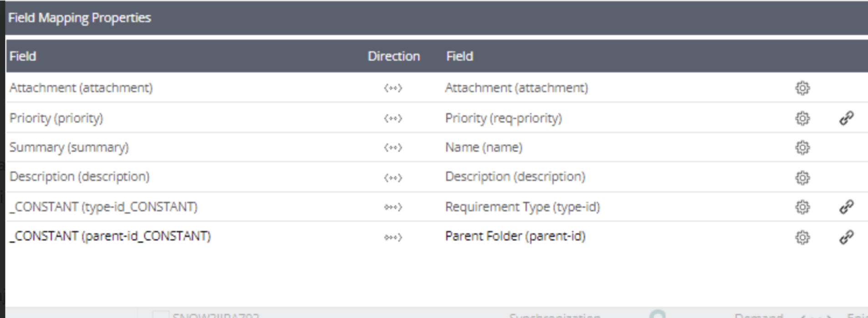868x318 pixels.
Task: Open gear settings for Parent Folder row
Action: coord(802,237)
